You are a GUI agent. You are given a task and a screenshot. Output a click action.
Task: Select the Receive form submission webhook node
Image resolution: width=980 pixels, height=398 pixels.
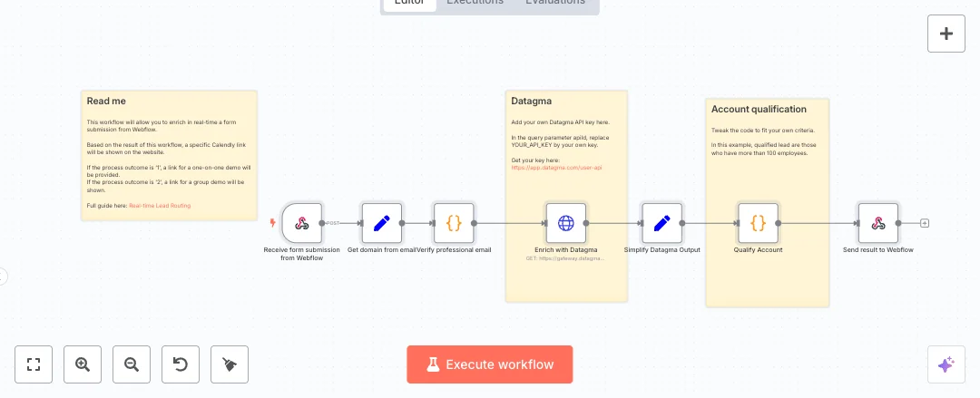(x=302, y=223)
